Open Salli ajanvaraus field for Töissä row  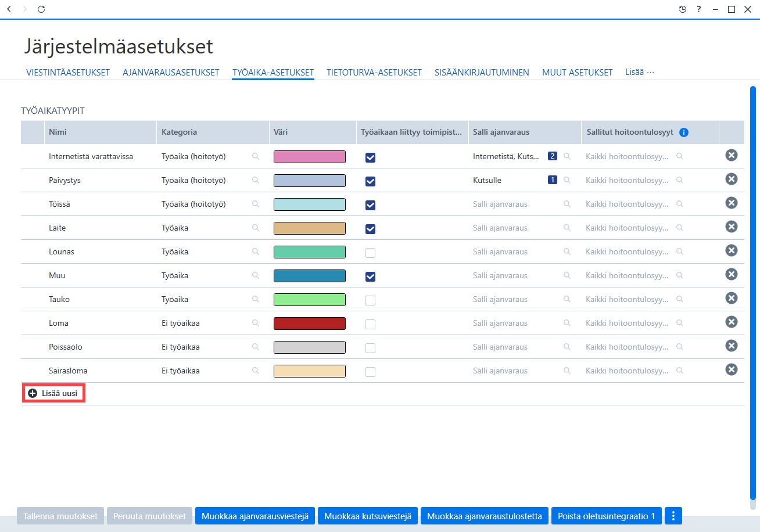coord(524,204)
